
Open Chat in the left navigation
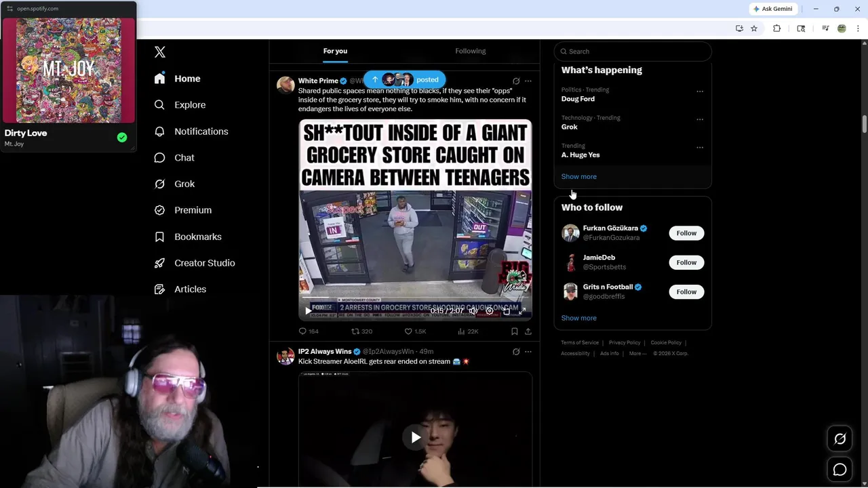pos(174,158)
